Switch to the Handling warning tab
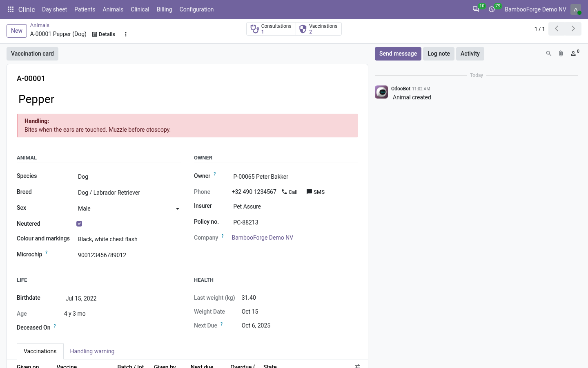Image resolution: width=588 pixels, height=368 pixels. (92, 351)
